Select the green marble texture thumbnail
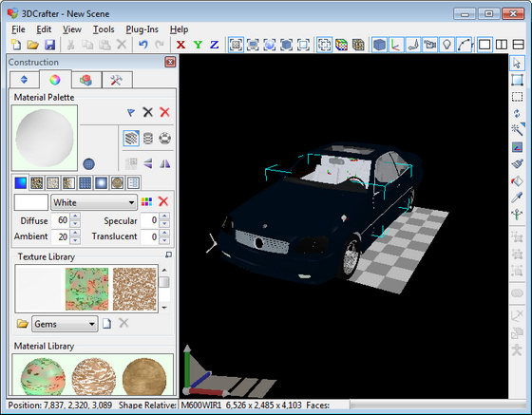 pyautogui.click(x=86, y=289)
